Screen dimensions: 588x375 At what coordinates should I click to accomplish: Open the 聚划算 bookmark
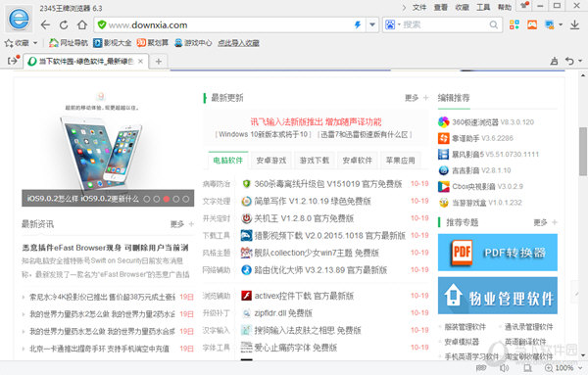[x=153, y=43]
